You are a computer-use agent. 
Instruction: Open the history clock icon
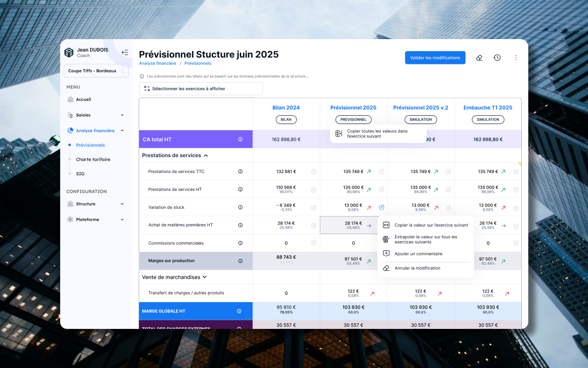pos(497,57)
